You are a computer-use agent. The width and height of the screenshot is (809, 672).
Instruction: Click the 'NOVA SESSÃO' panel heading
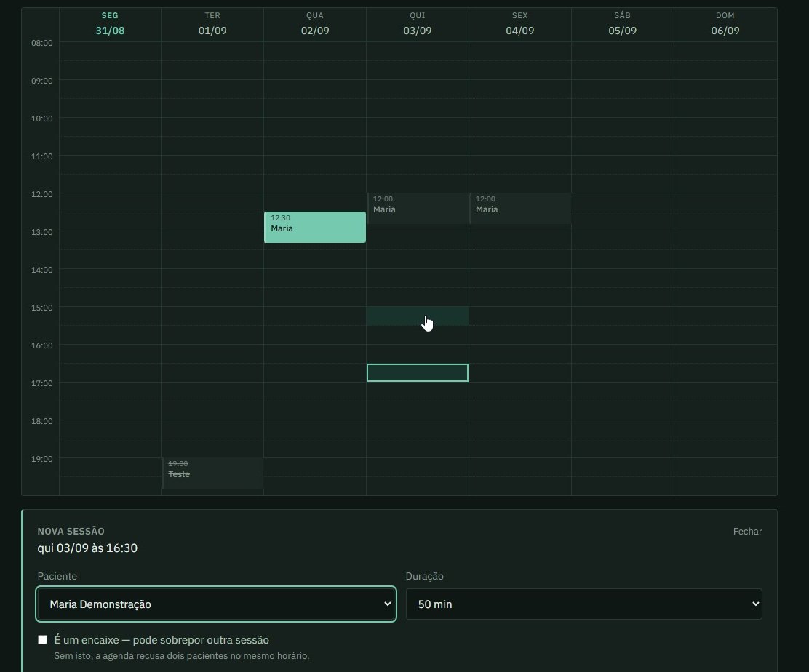pyautogui.click(x=71, y=531)
